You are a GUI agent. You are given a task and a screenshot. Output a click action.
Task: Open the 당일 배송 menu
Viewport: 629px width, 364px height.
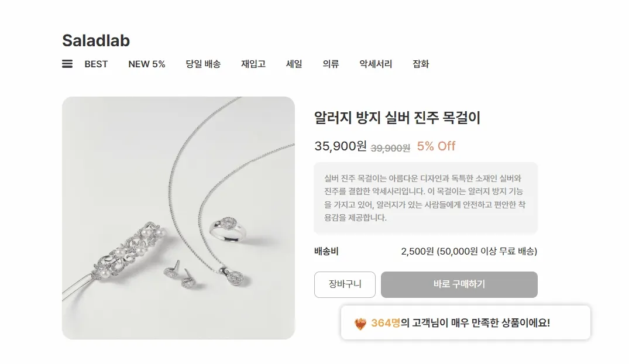203,64
